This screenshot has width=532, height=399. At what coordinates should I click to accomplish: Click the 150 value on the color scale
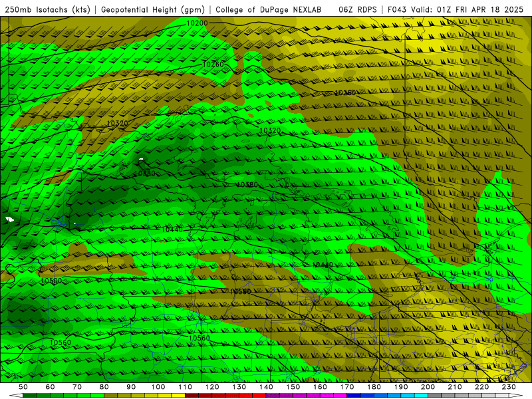tap(293, 387)
